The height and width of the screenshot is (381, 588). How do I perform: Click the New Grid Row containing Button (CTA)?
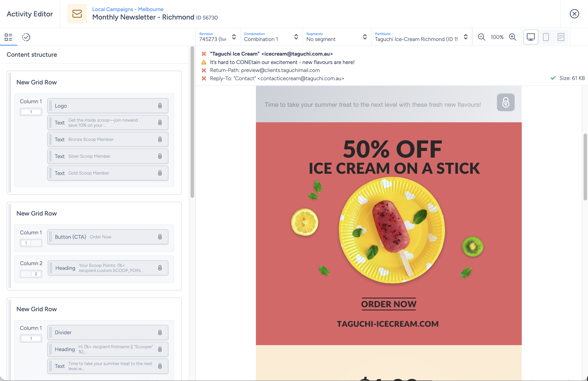[x=37, y=213]
